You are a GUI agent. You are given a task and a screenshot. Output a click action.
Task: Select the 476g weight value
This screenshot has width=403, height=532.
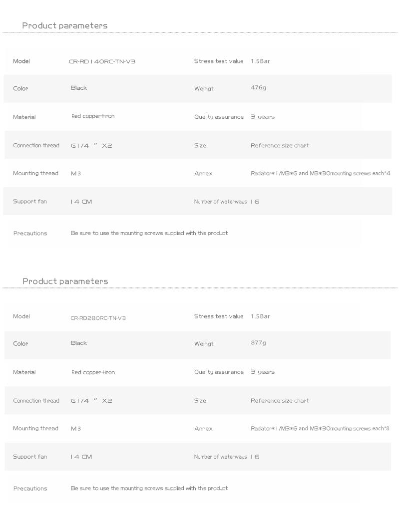coord(258,88)
